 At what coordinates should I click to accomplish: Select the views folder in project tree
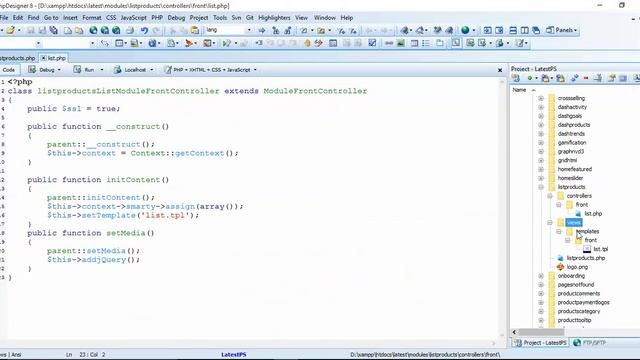574,222
